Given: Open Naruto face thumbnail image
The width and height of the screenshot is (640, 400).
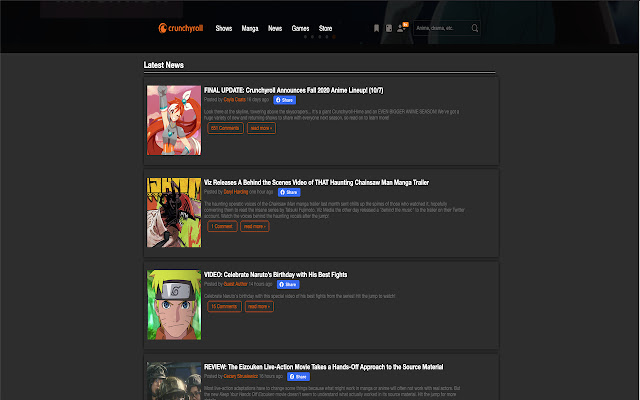Looking at the screenshot, I should pyautogui.click(x=174, y=304).
